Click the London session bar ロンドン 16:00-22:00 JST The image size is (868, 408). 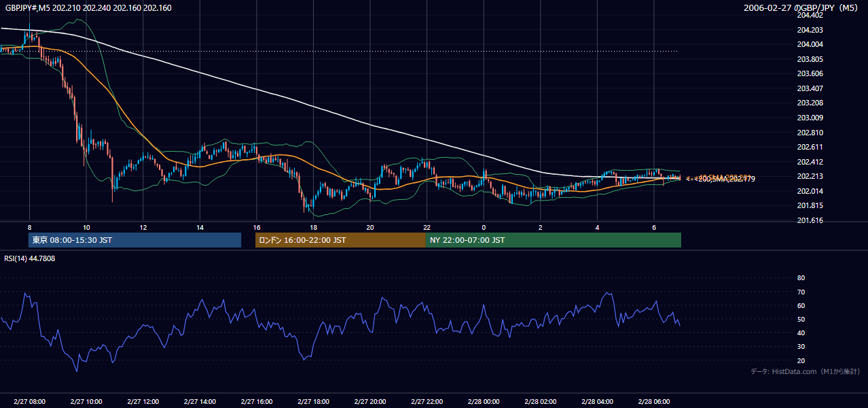[340, 240]
